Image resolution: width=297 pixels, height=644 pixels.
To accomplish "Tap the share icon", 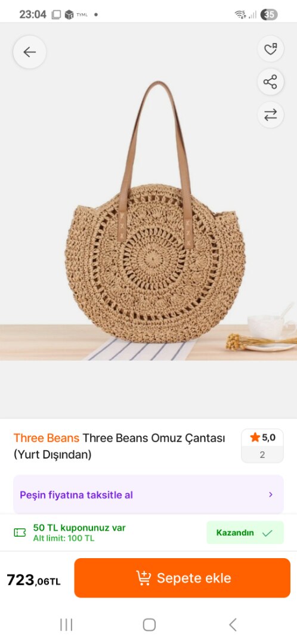I will click(x=270, y=82).
